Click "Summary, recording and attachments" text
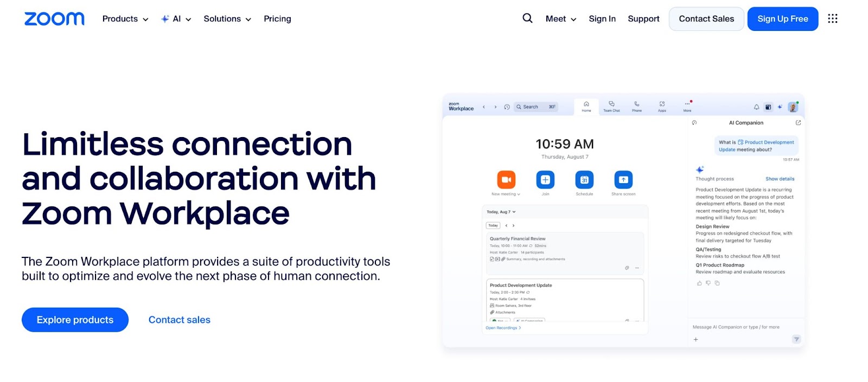Viewport: 868px width, 382px height. pos(535,259)
